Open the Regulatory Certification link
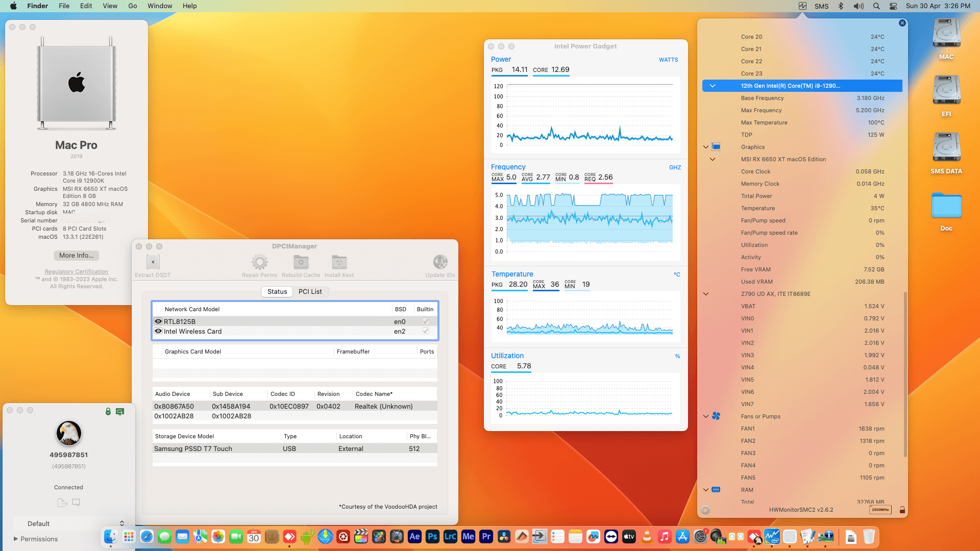This screenshot has height=551, width=980. (77, 271)
